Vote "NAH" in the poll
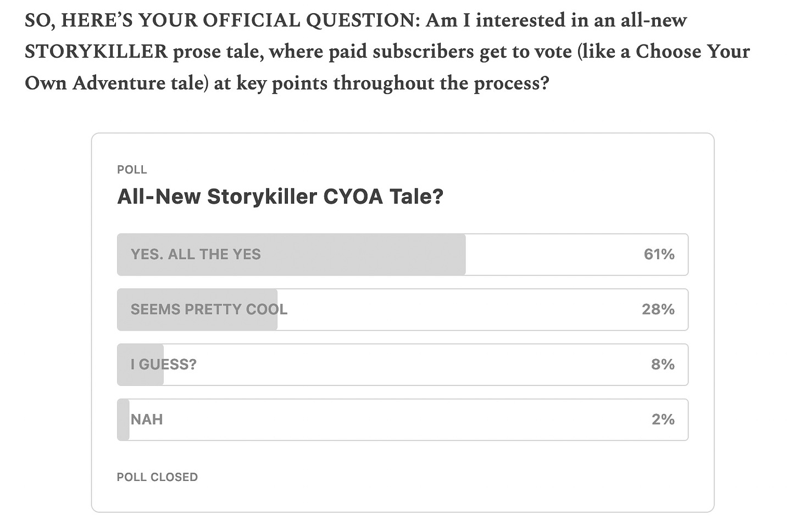The height and width of the screenshot is (532, 800). [402, 419]
